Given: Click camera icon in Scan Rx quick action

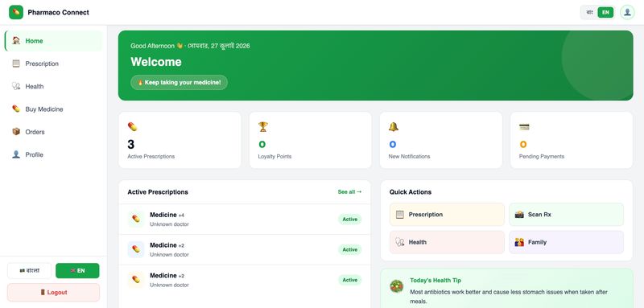Looking at the screenshot, I should coord(519,215).
